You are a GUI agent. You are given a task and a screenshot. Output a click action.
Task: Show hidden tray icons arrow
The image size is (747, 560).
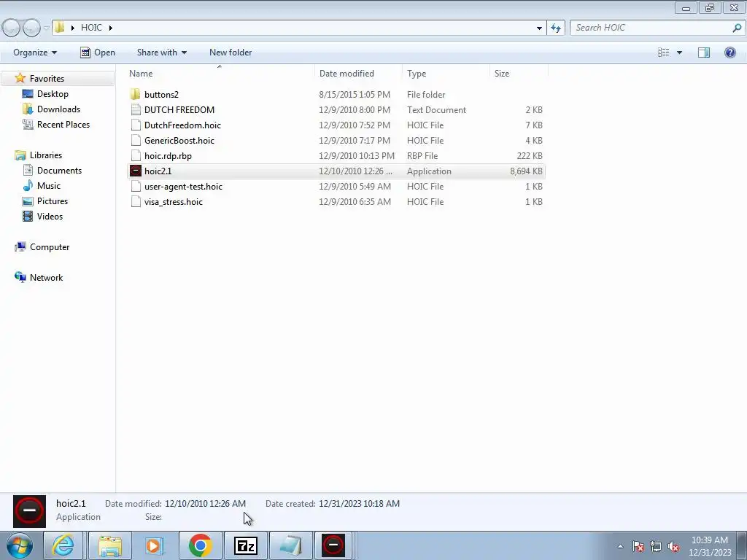tap(620, 546)
